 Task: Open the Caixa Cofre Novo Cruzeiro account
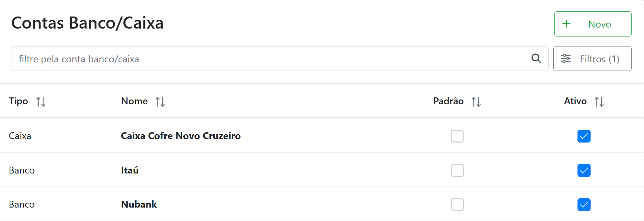[x=181, y=136]
